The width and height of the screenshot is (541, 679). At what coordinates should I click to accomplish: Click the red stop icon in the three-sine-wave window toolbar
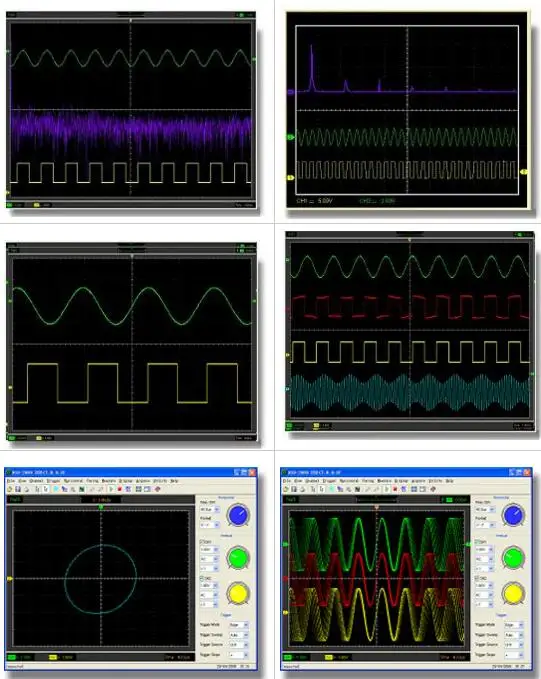point(395,489)
